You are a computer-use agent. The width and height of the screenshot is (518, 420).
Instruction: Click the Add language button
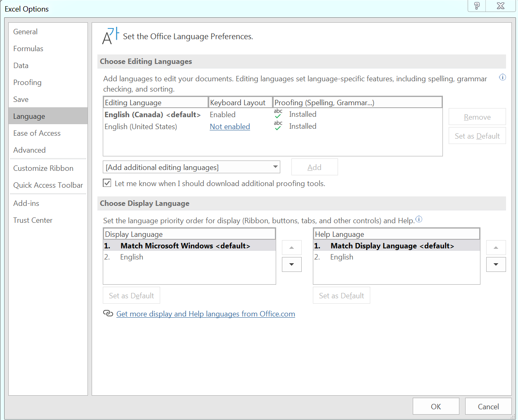315,167
